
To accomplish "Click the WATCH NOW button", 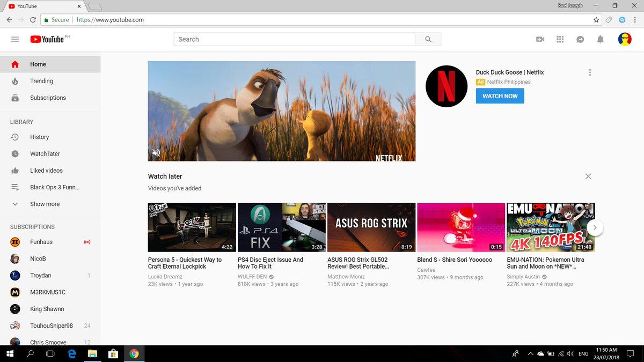I will tap(500, 96).
